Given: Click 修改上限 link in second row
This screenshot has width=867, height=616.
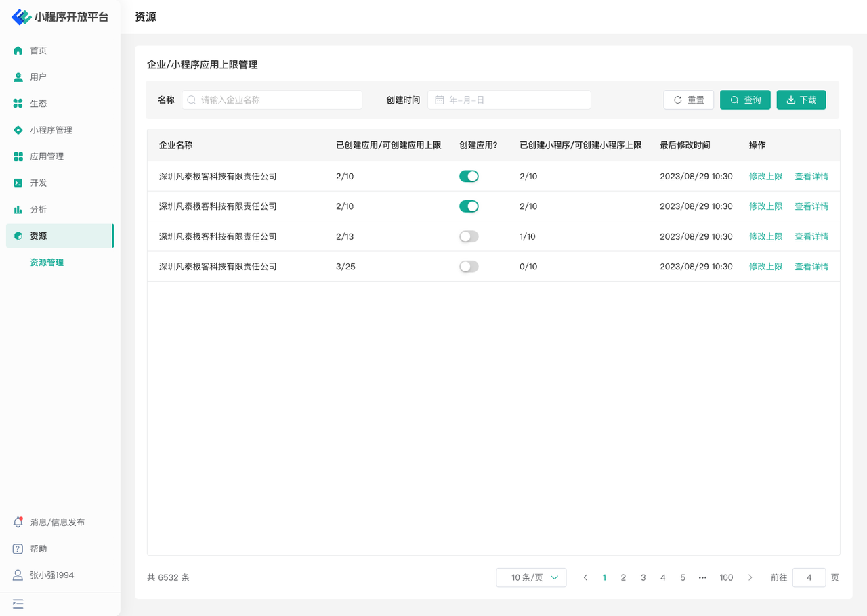Looking at the screenshot, I should coord(765,206).
